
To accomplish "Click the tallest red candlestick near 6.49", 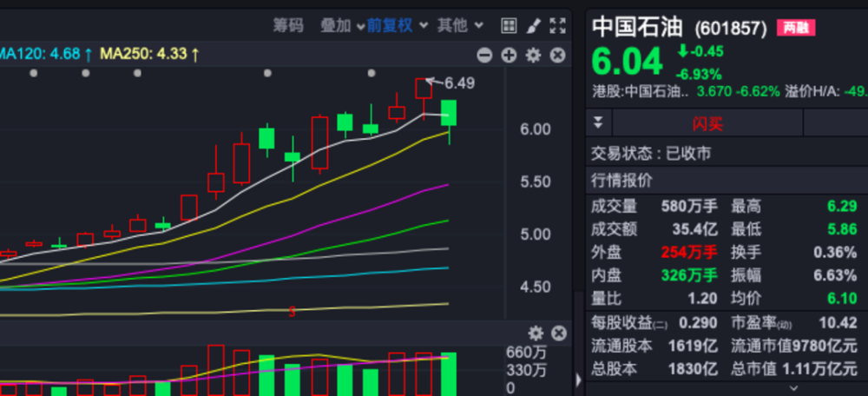I will tap(424, 89).
